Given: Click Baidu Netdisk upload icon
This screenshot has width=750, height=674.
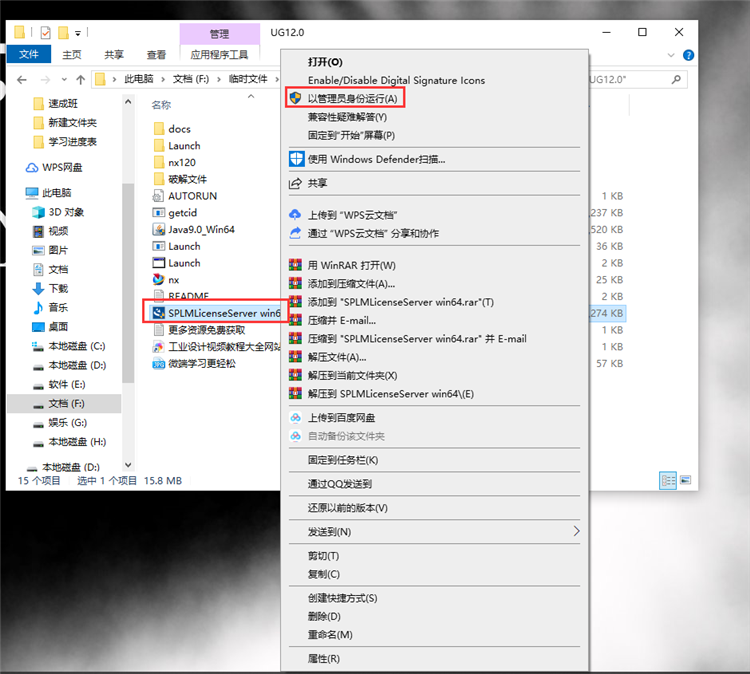Looking at the screenshot, I should pos(296,418).
